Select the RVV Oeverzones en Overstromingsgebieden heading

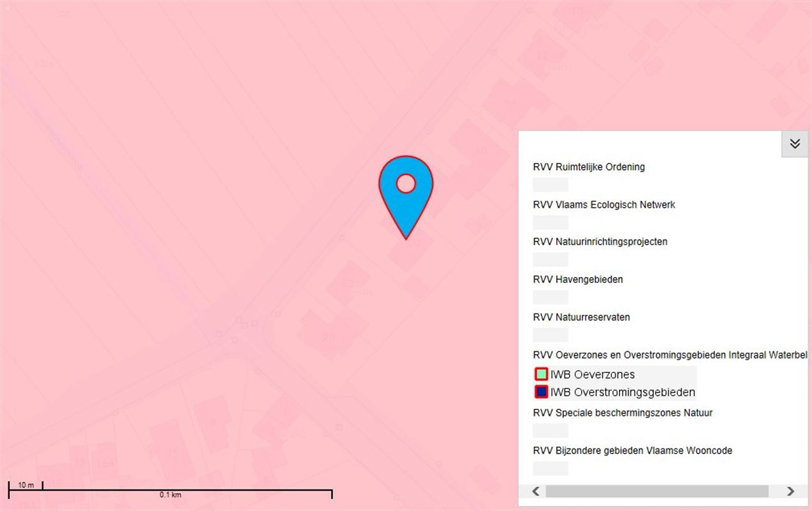(670, 355)
